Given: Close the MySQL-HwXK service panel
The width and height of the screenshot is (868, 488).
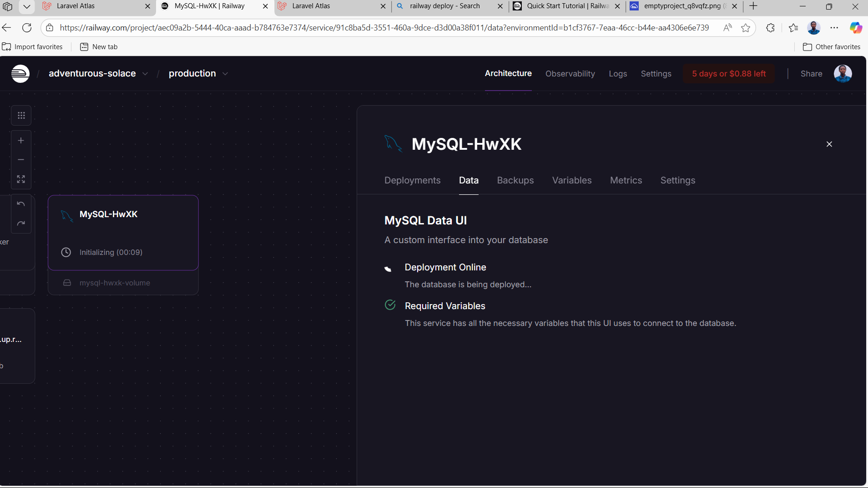Looking at the screenshot, I should (829, 144).
